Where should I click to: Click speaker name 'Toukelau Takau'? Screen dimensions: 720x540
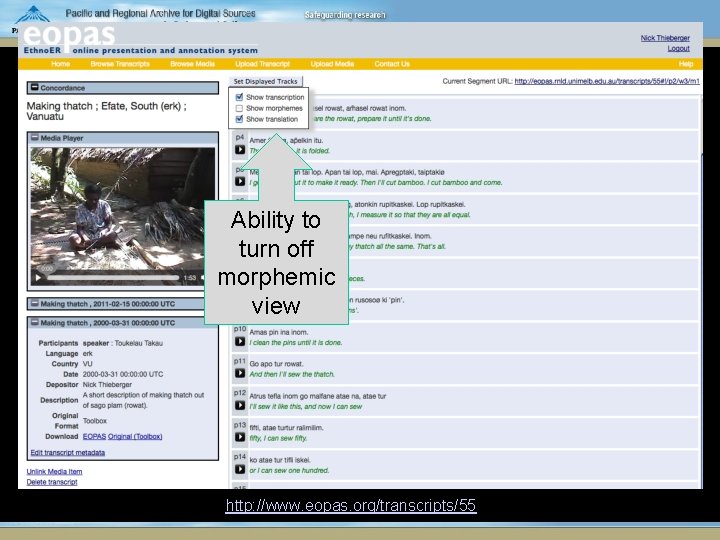point(139,343)
